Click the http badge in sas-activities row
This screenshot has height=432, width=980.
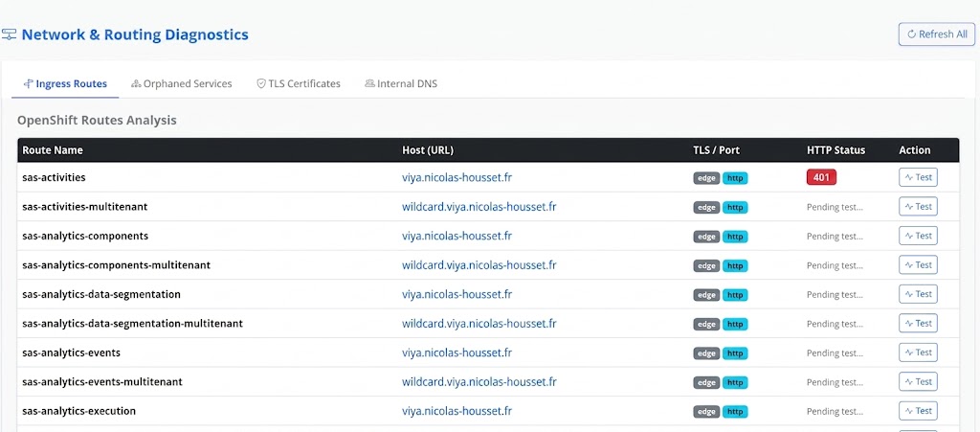[x=735, y=178]
